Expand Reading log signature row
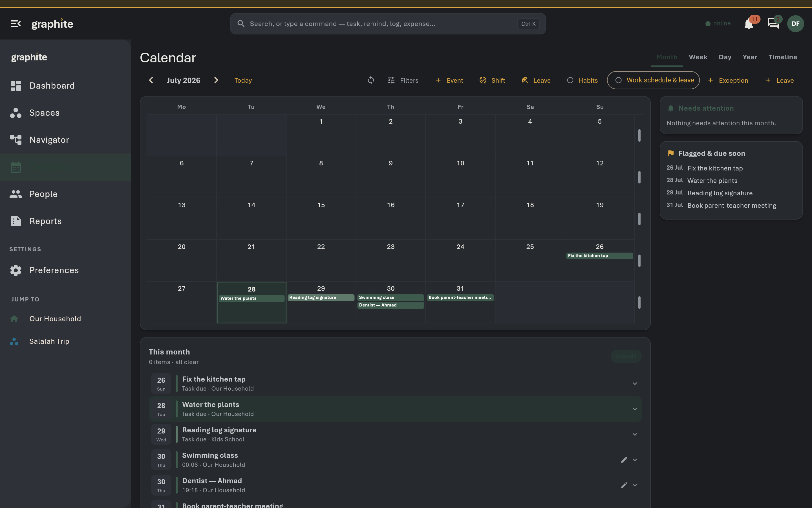The width and height of the screenshot is (812, 508). [634, 434]
